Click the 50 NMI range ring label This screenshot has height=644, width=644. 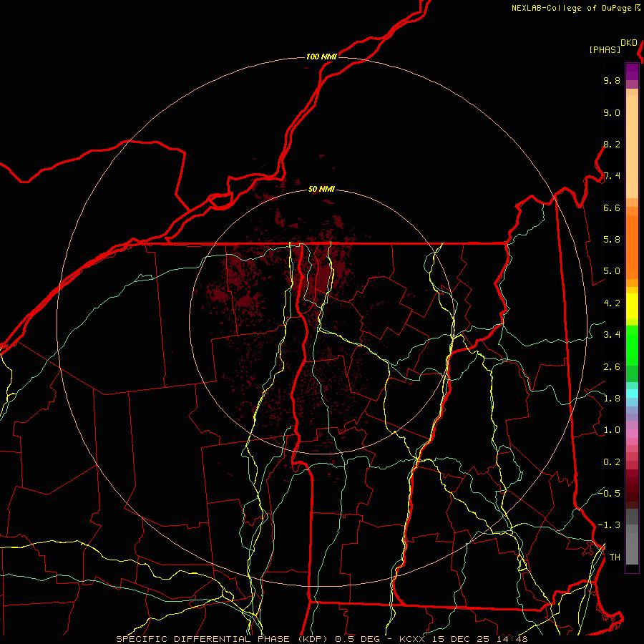tap(321, 190)
